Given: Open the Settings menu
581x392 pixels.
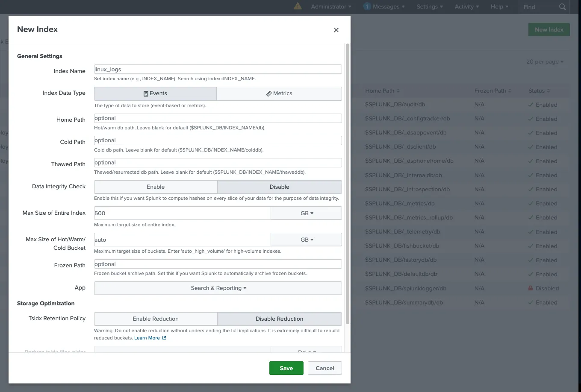Looking at the screenshot, I should pyautogui.click(x=429, y=6).
